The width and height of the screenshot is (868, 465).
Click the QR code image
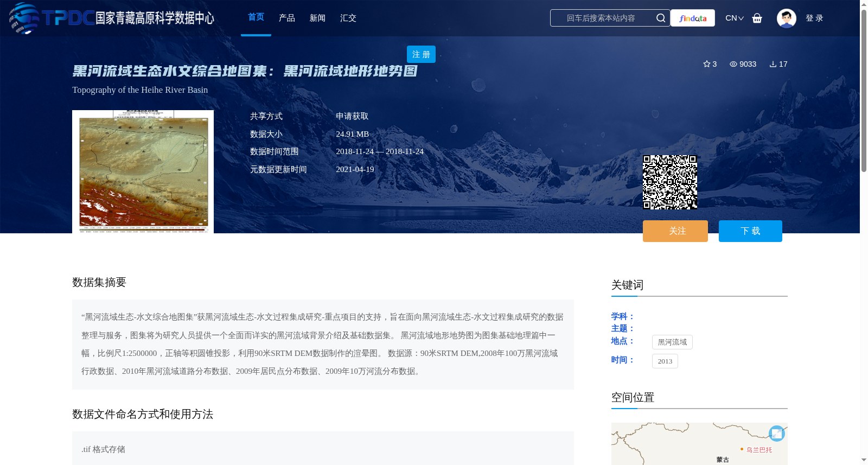pos(670,182)
